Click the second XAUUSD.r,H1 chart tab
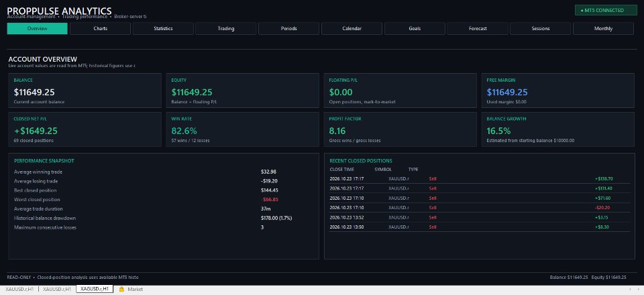644x295 pixels. click(57, 289)
